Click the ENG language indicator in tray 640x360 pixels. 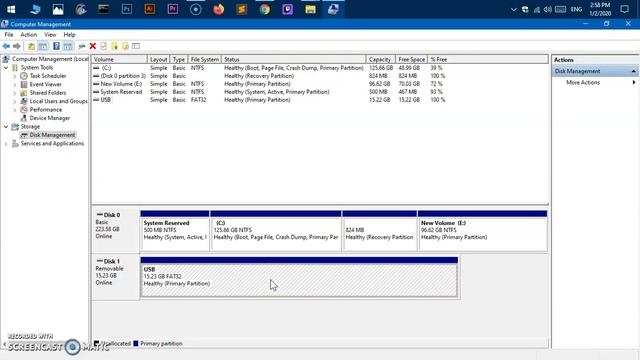[576, 9]
